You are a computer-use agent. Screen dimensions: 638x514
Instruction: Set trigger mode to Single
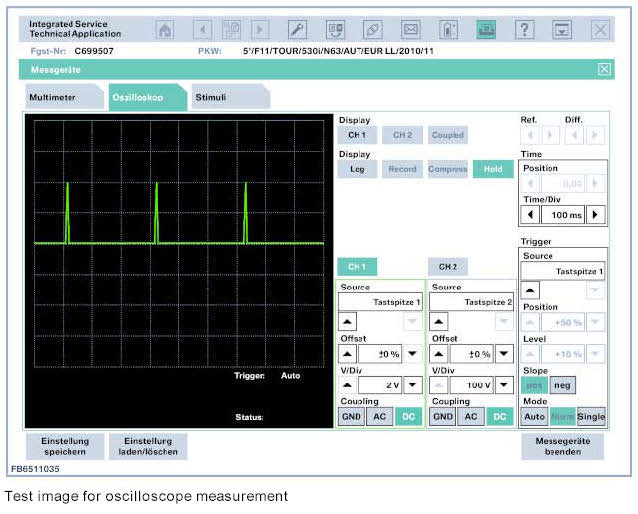pos(591,417)
